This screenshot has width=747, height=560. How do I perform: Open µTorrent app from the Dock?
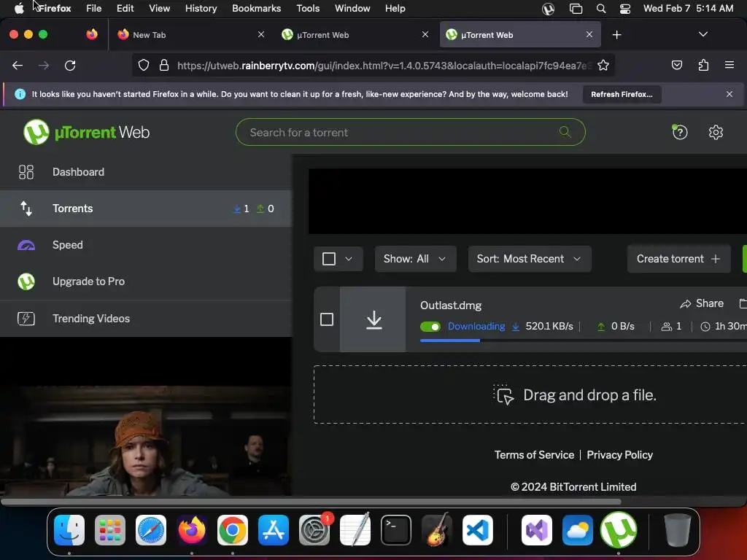619,530
